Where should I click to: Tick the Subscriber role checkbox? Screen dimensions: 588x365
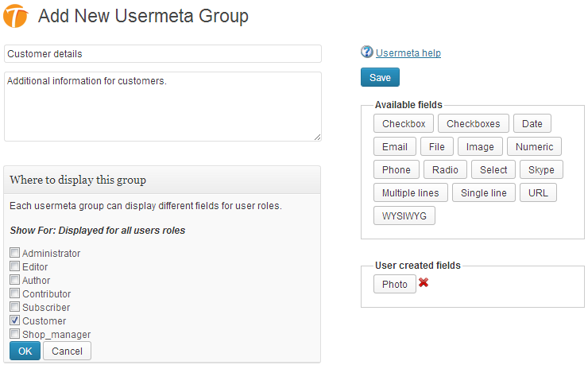(14, 306)
